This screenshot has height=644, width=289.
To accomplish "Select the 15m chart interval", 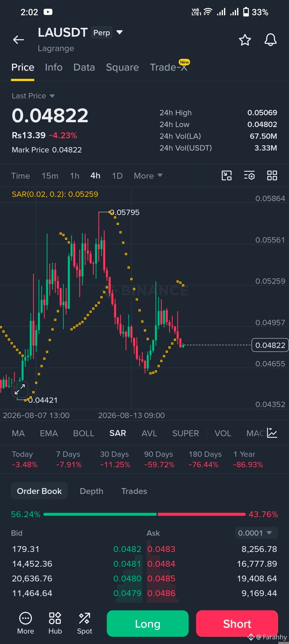I will coord(50,176).
